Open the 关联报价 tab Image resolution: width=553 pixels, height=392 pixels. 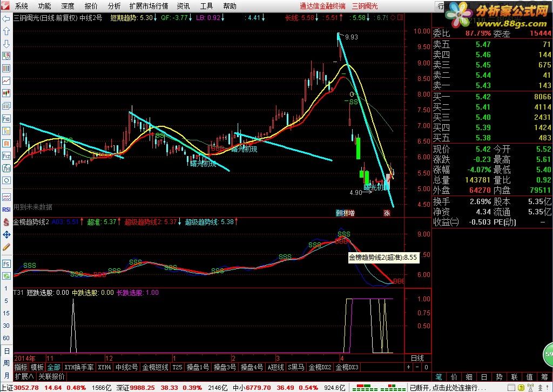pyautogui.click(x=51, y=376)
